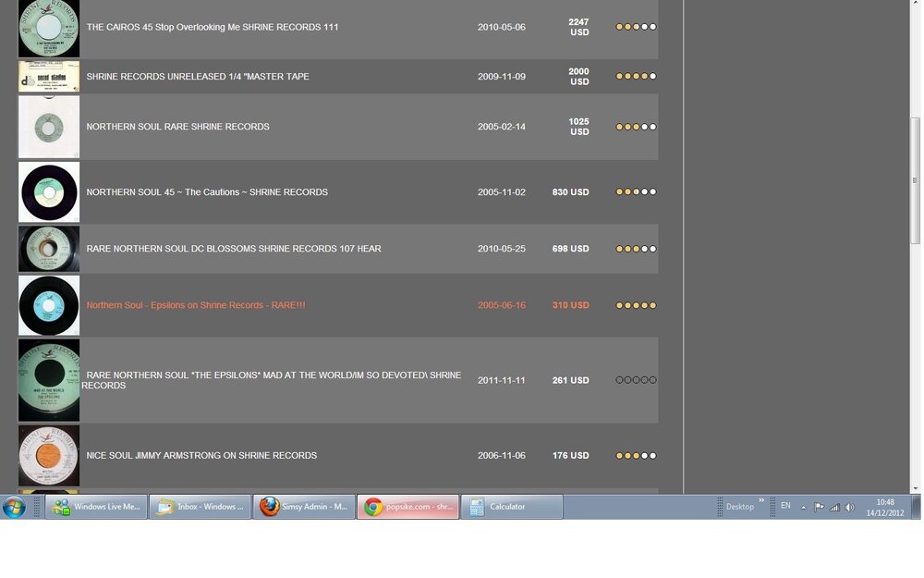
Task: Click the date 2005-11-02
Action: (502, 192)
